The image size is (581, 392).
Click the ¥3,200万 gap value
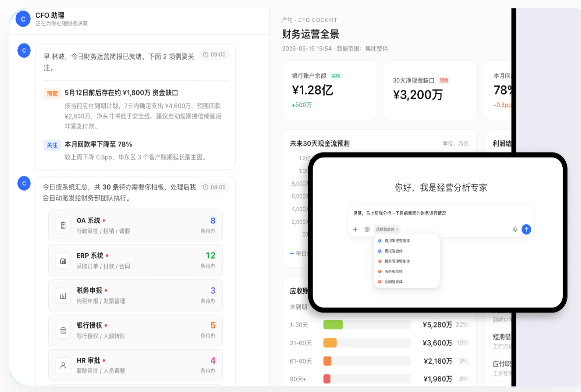[x=418, y=95]
